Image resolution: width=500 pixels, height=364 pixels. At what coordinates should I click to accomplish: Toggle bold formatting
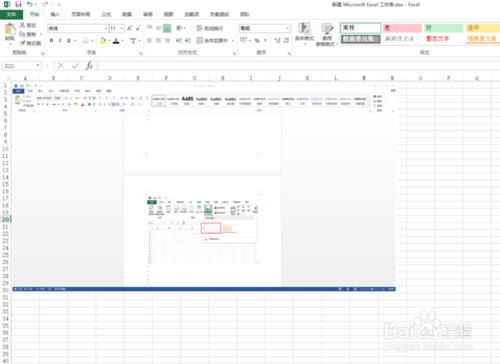tap(51, 41)
